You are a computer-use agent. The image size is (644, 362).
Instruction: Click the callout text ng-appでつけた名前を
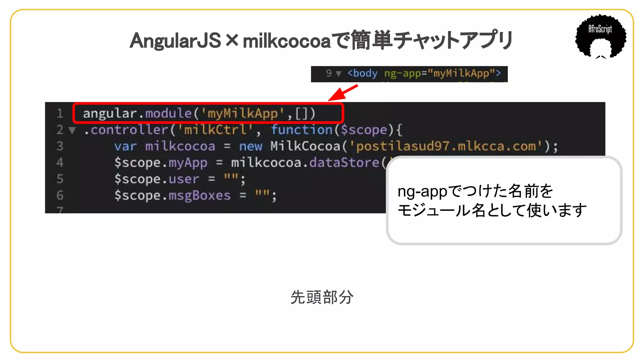pyautogui.click(x=475, y=191)
